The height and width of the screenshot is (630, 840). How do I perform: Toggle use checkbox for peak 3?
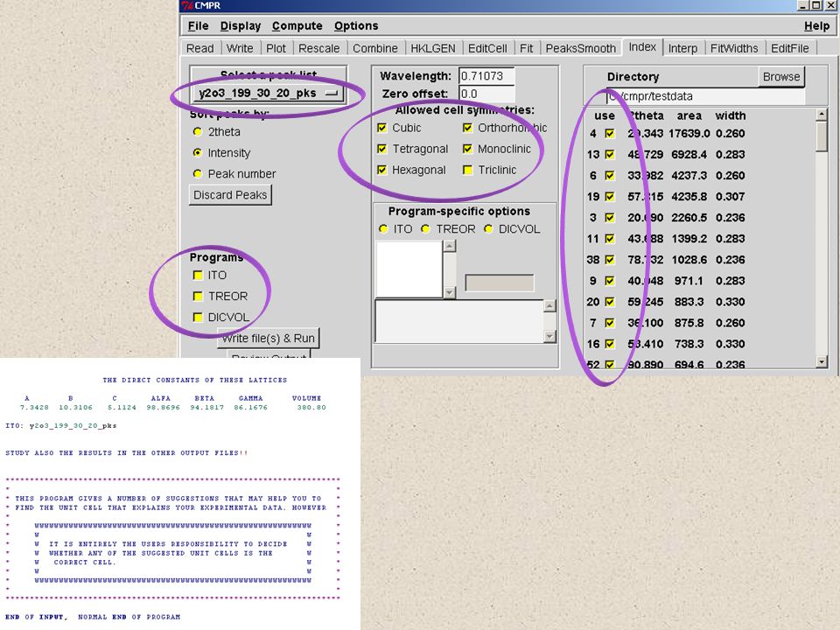[x=610, y=218]
